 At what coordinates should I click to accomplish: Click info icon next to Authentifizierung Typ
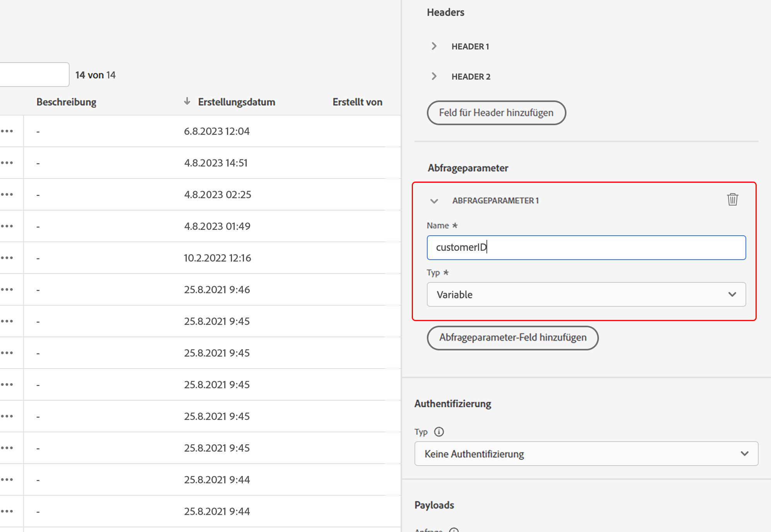(439, 432)
